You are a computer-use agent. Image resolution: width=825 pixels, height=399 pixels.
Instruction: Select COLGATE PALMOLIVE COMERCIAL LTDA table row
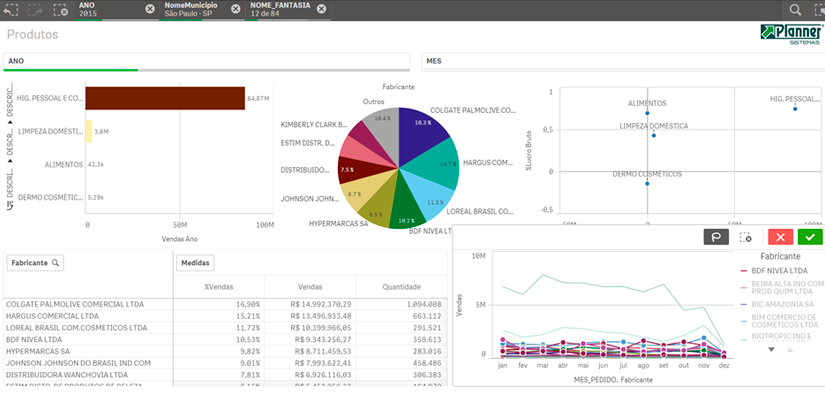click(225, 304)
